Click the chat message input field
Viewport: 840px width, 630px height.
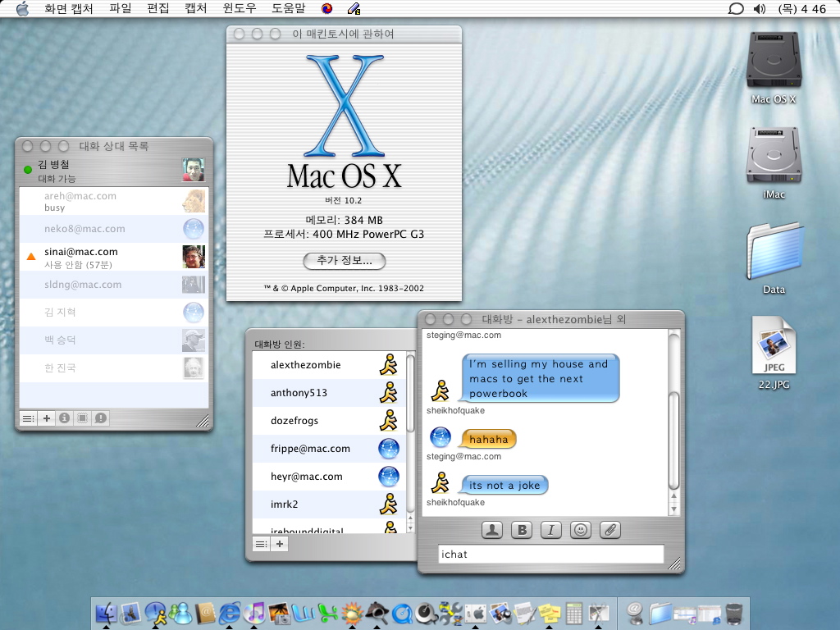(x=550, y=555)
